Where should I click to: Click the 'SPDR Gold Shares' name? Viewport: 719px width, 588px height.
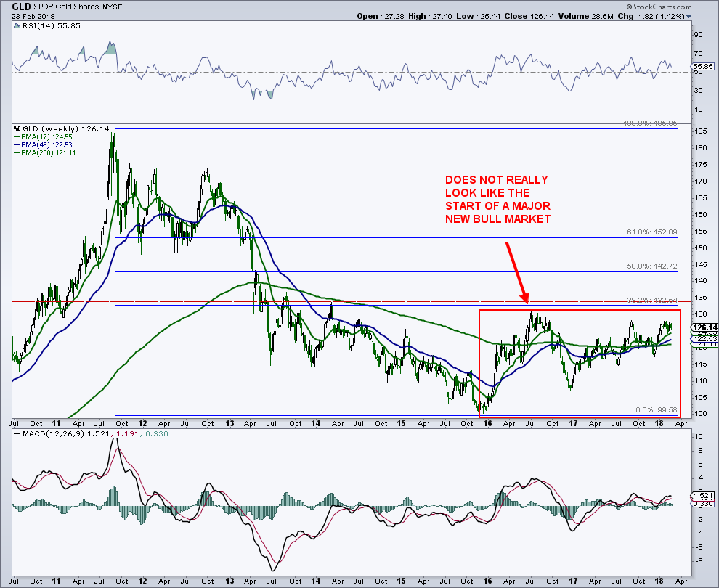[67, 7]
